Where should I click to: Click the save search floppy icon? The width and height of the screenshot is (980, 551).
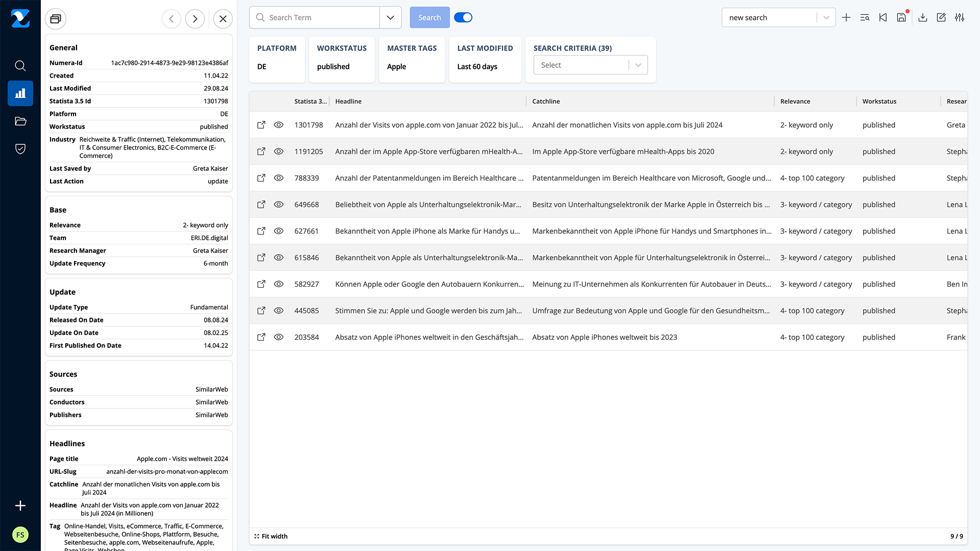click(901, 17)
